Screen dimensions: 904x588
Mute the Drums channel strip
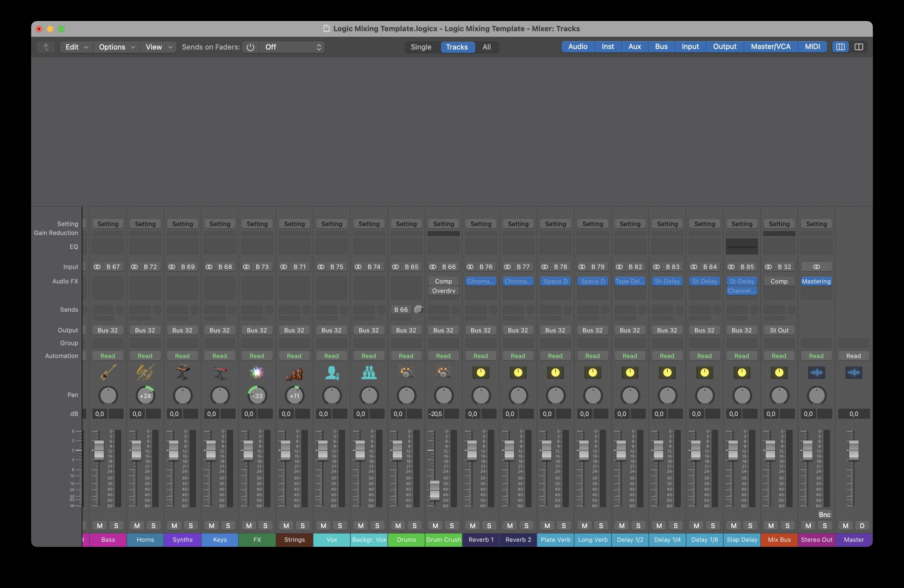tap(398, 526)
